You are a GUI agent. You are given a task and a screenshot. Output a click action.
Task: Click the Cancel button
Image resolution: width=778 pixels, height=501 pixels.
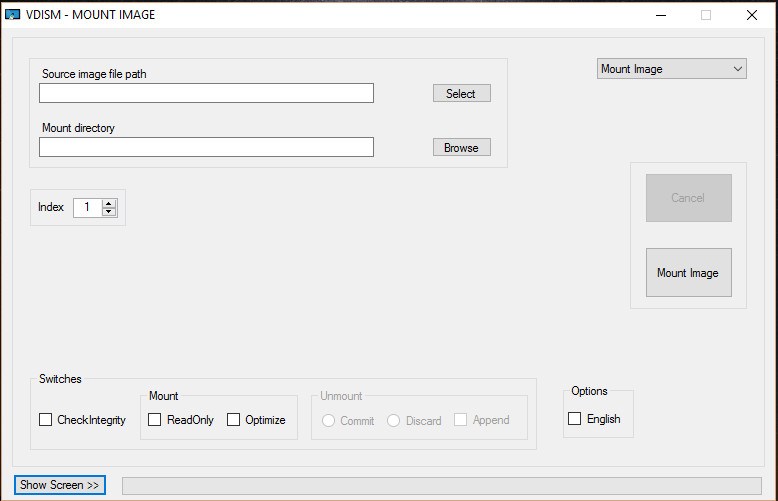pyautogui.click(x=688, y=198)
